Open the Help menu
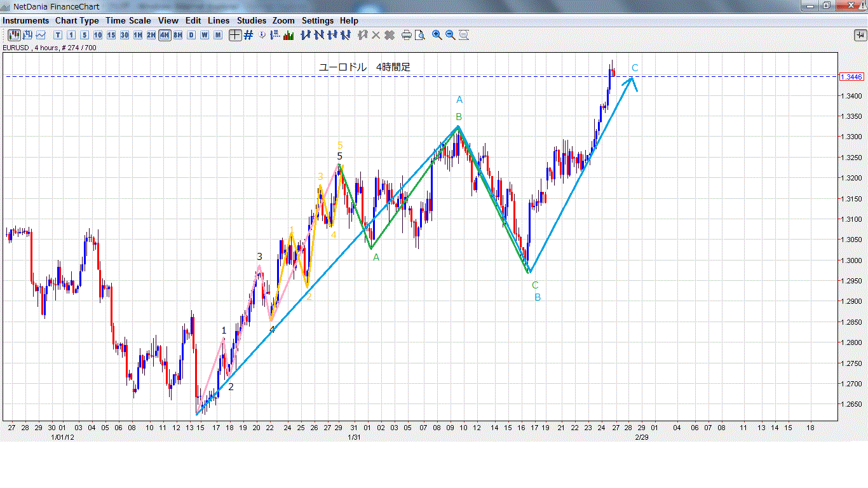The height and width of the screenshot is (488, 868). click(x=349, y=20)
